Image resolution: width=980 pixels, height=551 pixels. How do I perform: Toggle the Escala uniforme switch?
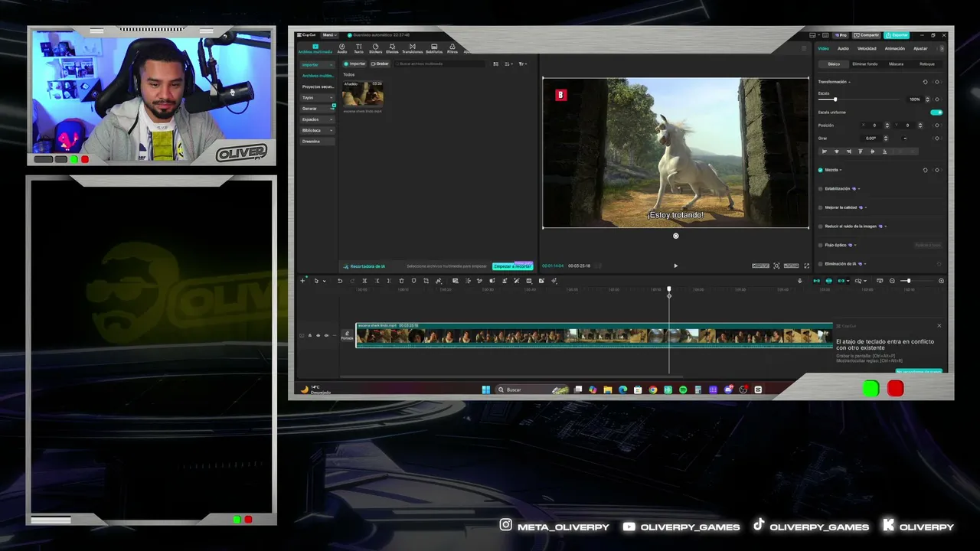936,112
